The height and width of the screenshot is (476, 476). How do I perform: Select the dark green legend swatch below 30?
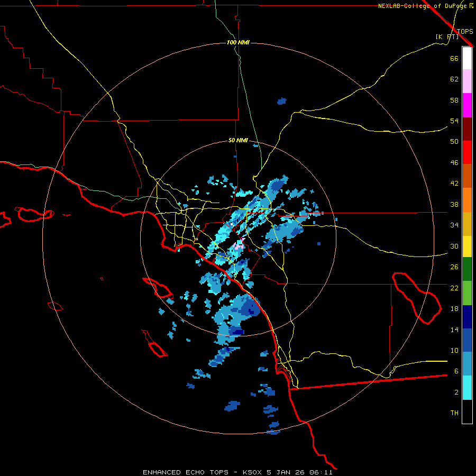(x=467, y=269)
